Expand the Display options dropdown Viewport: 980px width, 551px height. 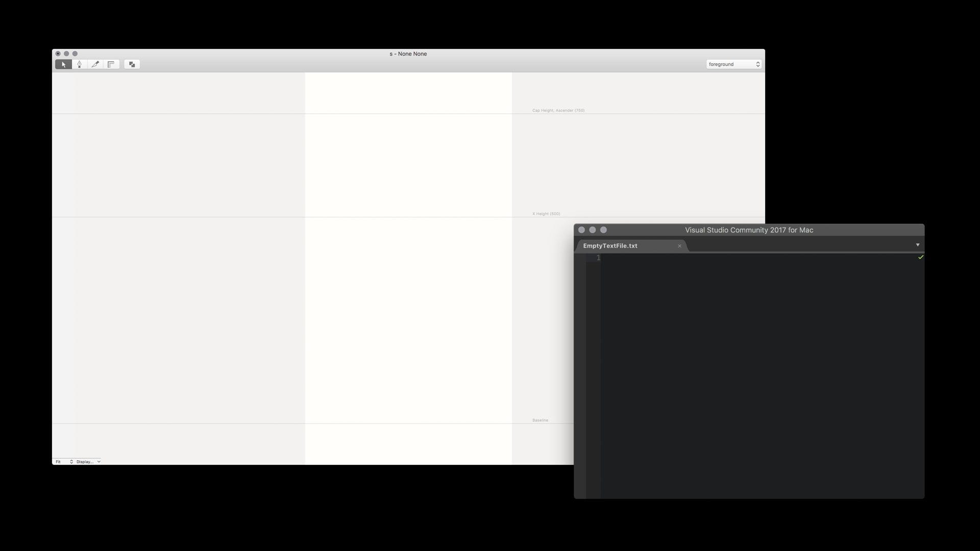pos(88,462)
